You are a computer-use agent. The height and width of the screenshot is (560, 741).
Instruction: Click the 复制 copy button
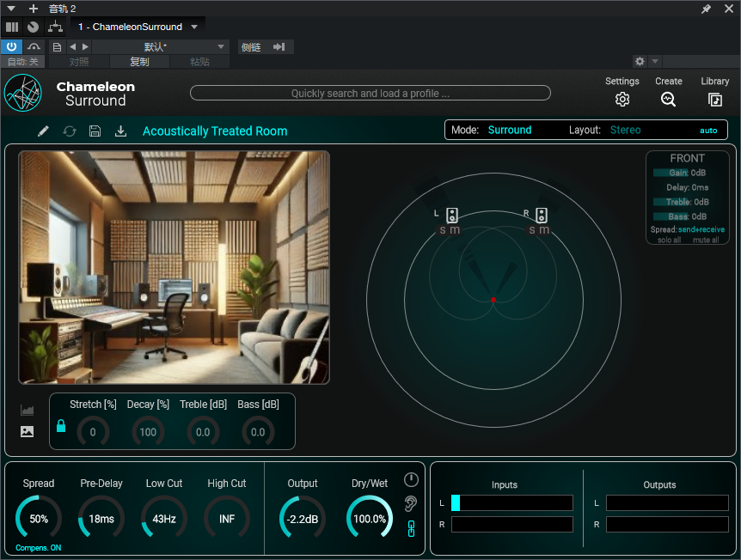[139, 62]
